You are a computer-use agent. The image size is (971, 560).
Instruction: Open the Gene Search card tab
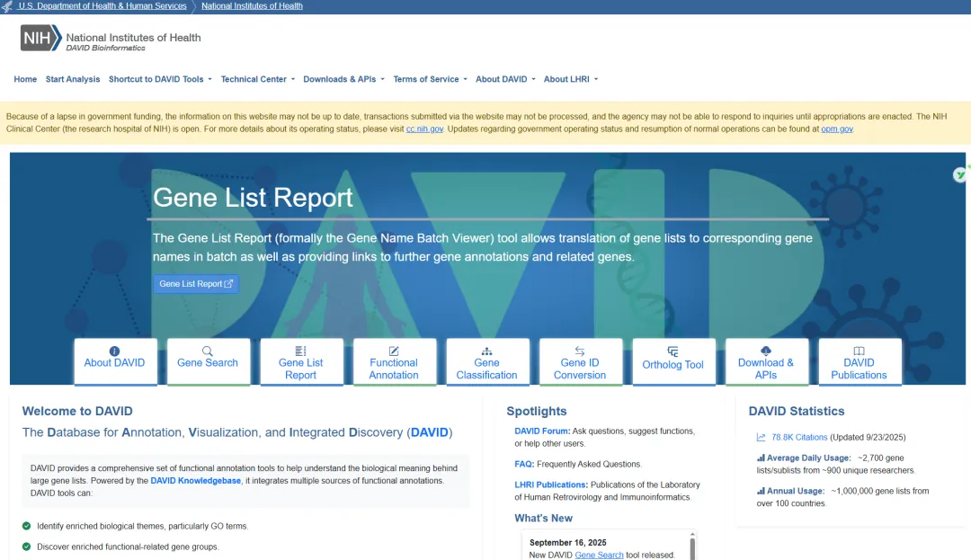(x=208, y=361)
